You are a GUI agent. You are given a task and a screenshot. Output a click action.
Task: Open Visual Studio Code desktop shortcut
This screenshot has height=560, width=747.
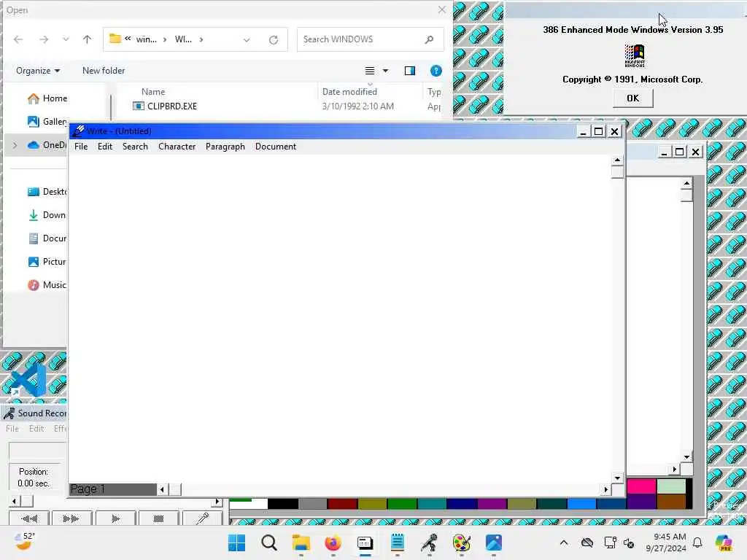(28, 381)
